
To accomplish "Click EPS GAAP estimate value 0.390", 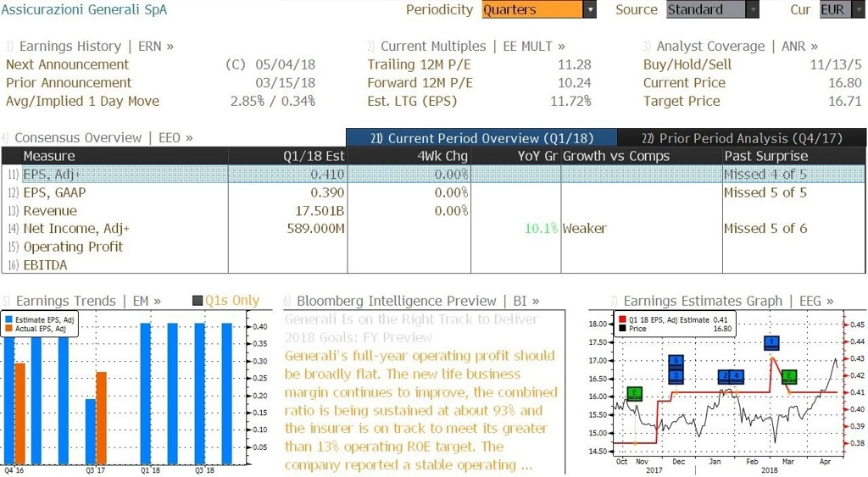I will pos(327,192).
